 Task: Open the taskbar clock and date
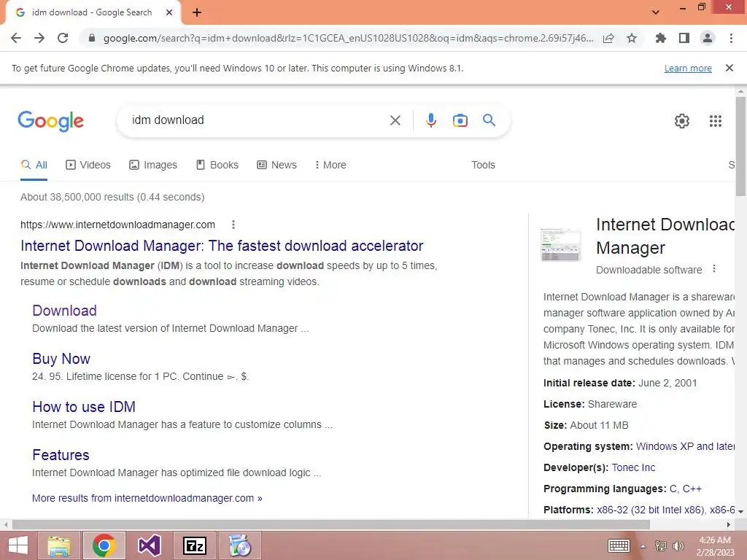(715, 546)
